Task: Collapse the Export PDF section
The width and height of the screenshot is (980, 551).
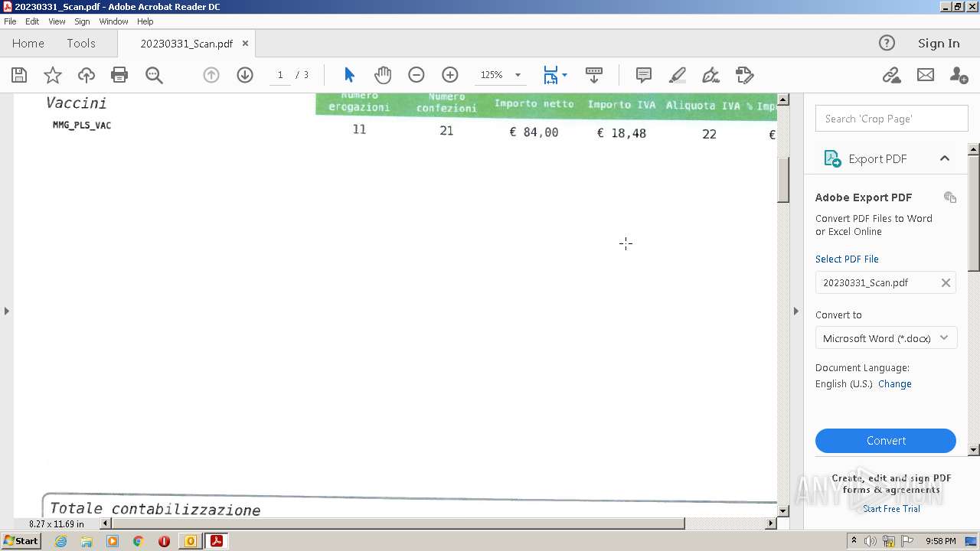Action: (x=945, y=158)
